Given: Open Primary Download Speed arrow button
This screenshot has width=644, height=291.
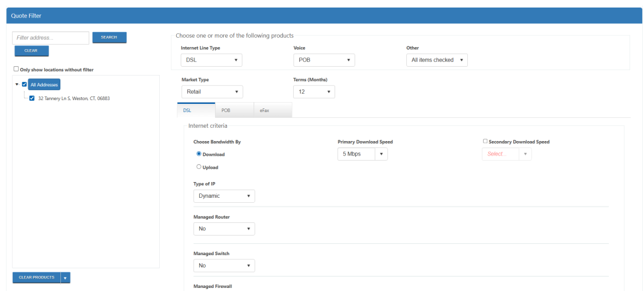Looking at the screenshot, I should point(381,154).
